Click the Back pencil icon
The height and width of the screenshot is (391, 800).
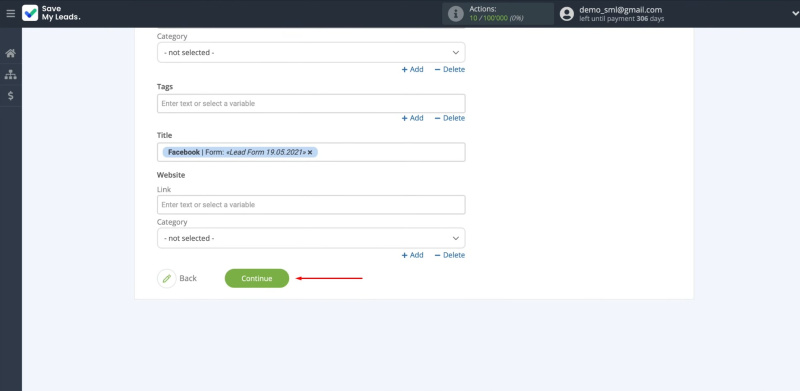pos(166,279)
